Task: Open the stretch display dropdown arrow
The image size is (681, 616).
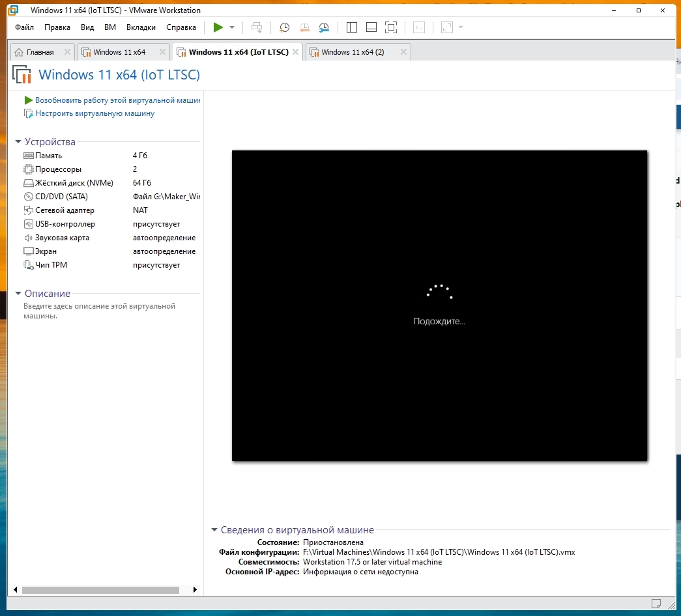Action: [461, 27]
